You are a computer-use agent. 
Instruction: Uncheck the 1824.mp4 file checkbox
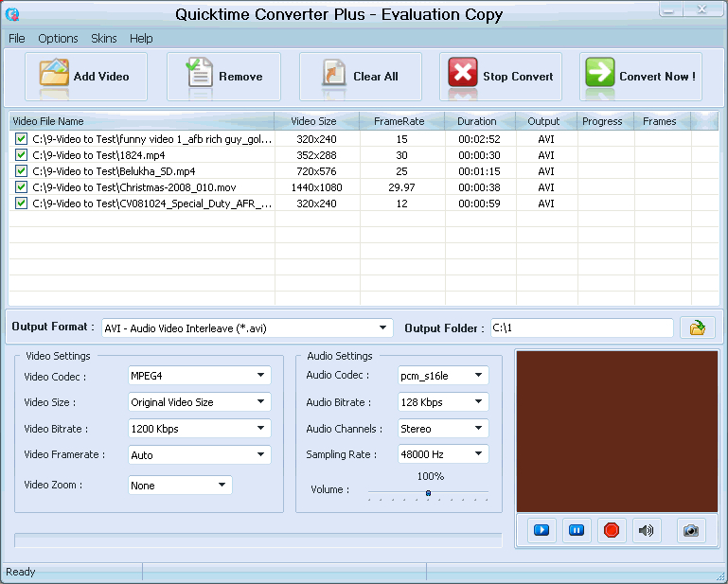coord(21,155)
